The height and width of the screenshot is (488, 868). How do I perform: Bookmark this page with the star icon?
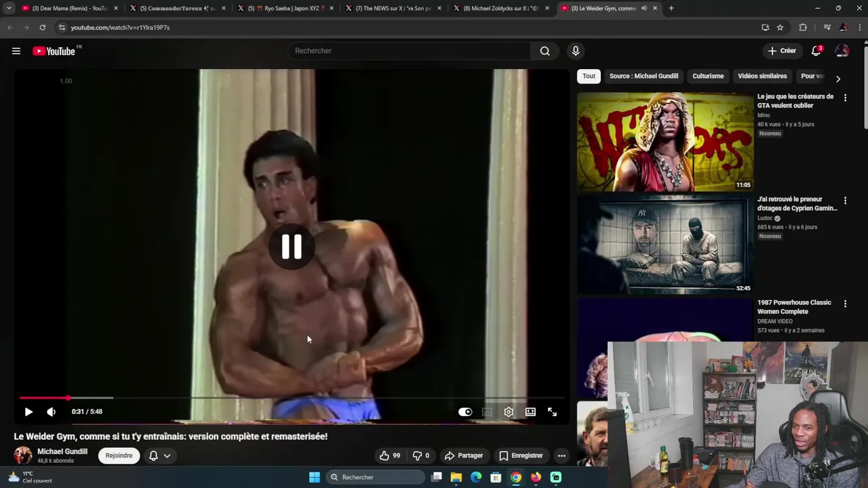coord(780,27)
